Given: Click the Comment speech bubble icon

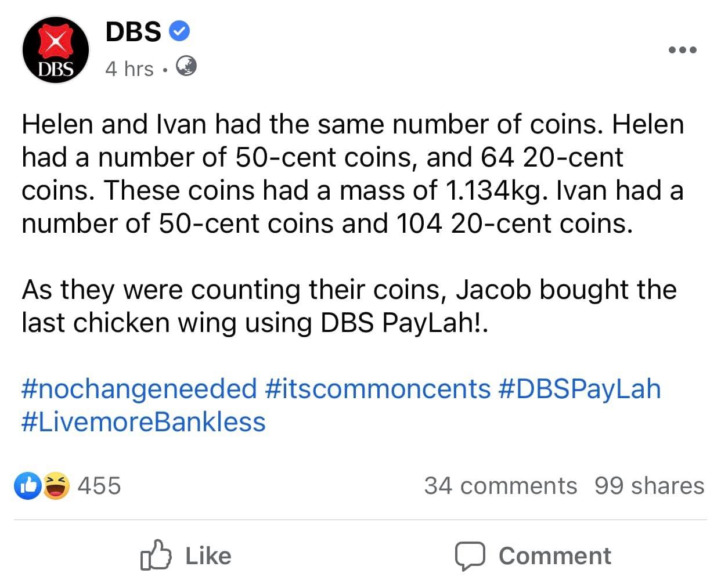Looking at the screenshot, I should (x=470, y=555).
